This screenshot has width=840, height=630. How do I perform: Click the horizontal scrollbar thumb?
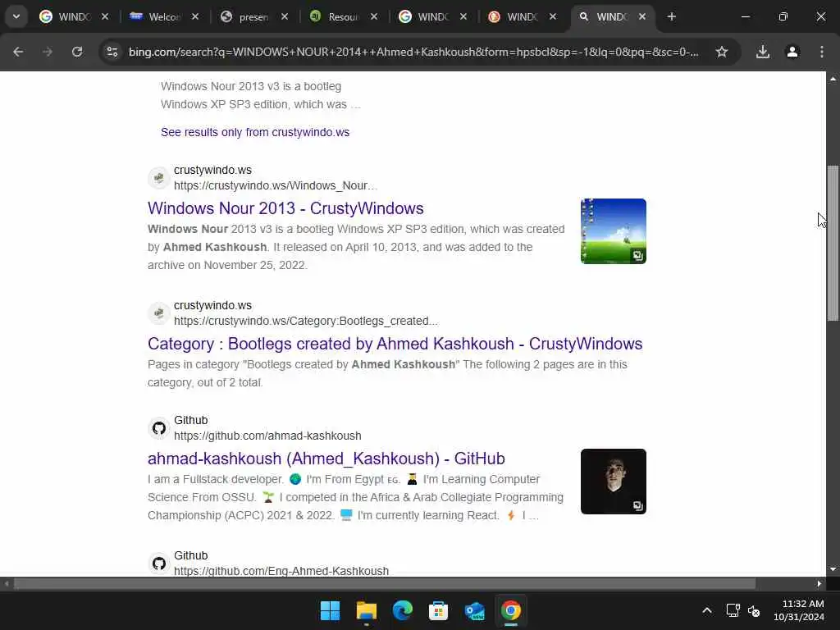click(x=385, y=583)
